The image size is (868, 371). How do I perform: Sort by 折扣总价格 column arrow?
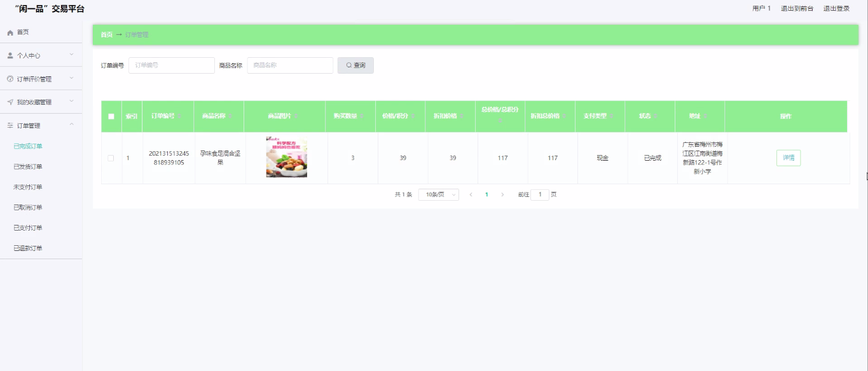pyautogui.click(x=565, y=117)
